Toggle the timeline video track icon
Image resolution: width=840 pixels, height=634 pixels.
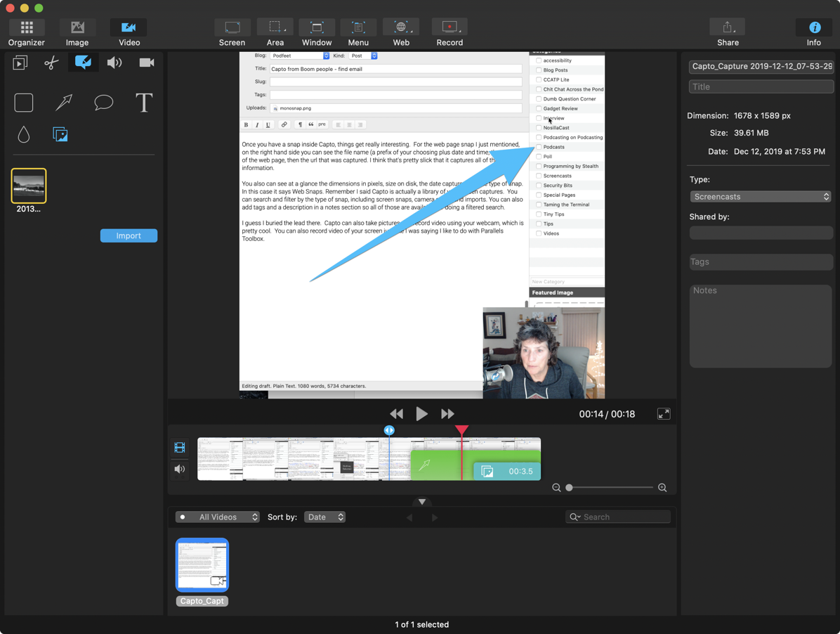pos(180,447)
